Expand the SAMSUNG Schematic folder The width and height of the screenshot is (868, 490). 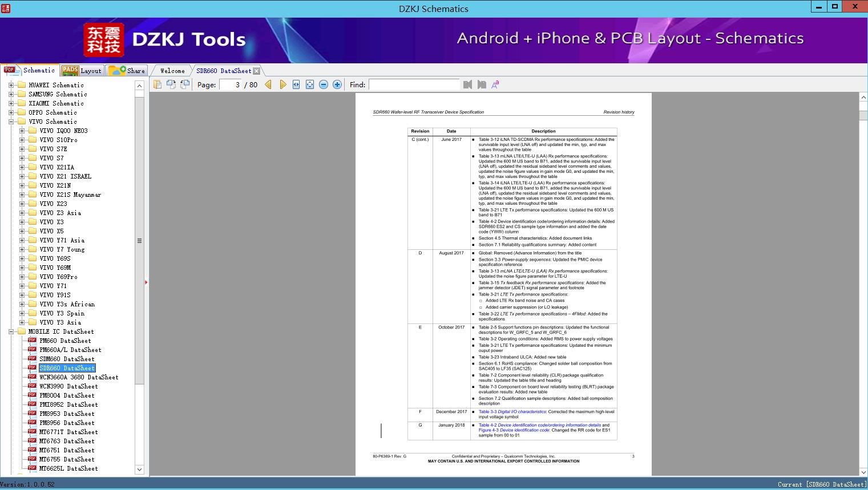point(11,94)
